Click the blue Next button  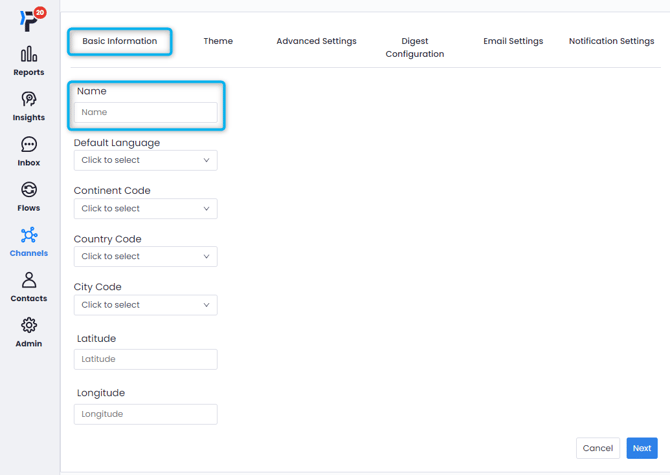tap(641, 448)
